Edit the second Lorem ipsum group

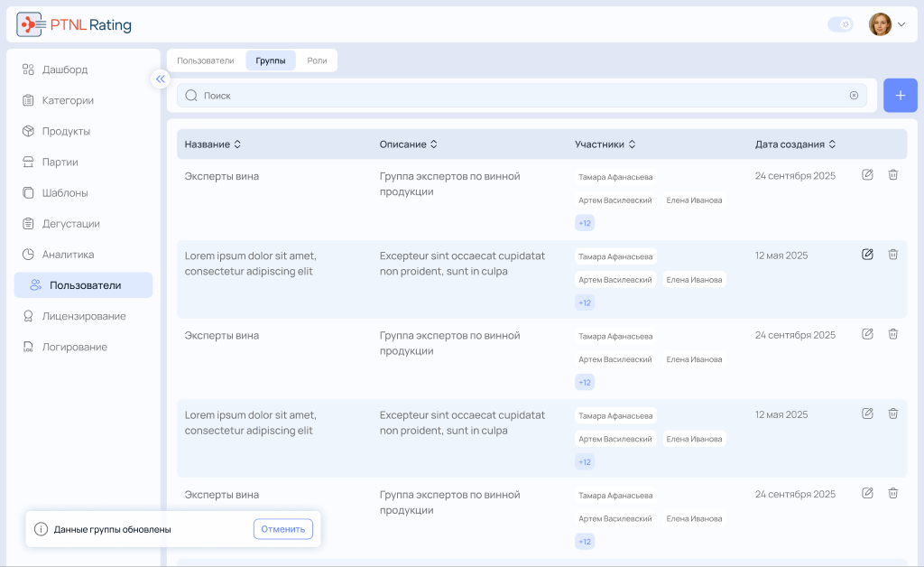867,414
